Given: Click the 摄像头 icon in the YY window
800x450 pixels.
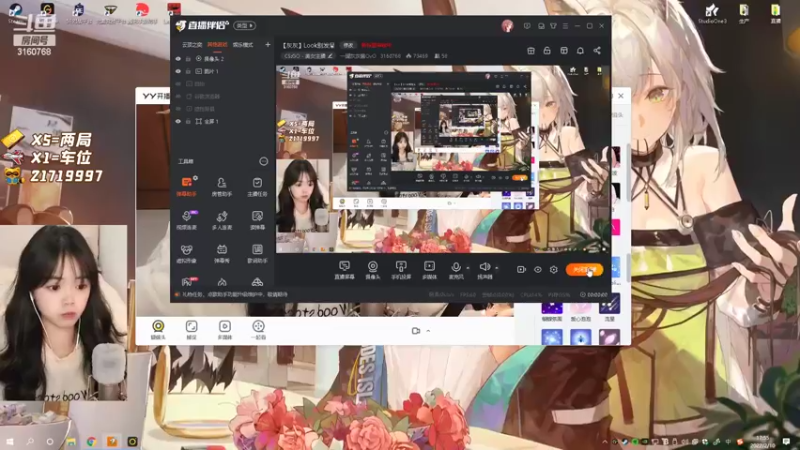Looking at the screenshot, I should point(158,330).
